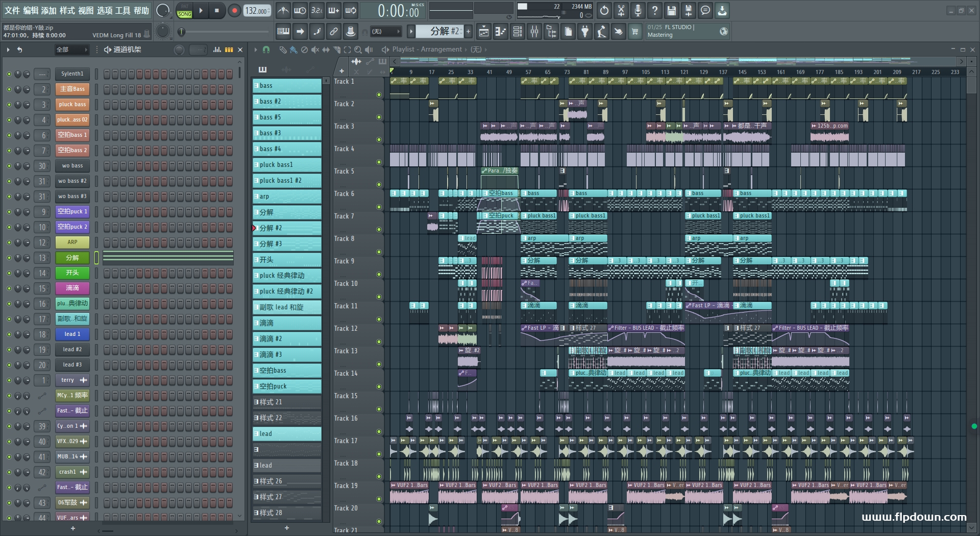Screen dimensions: 980x536
Task: Click the record button
Action: [x=234, y=10]
